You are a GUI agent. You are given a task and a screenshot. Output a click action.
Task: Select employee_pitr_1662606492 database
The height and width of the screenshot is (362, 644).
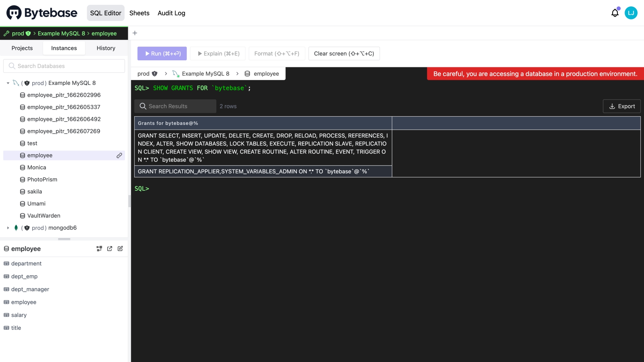coord(64,119)
